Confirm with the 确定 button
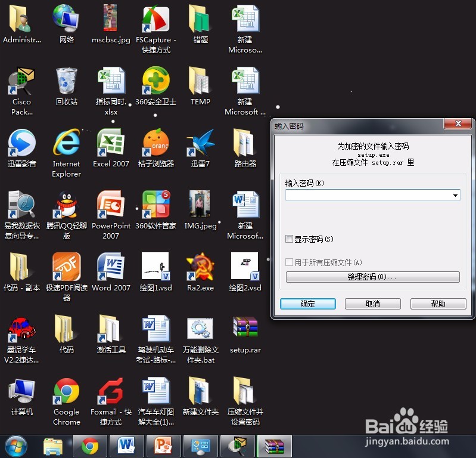The height and width of the screenshot is (458, 476). pyautogui.click(x=308, y=304)
